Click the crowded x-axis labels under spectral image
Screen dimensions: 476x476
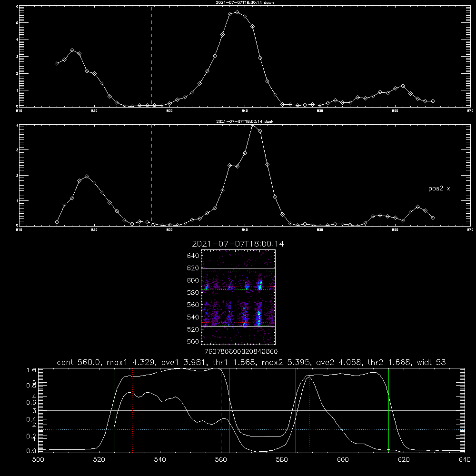(x=241, y=352)
